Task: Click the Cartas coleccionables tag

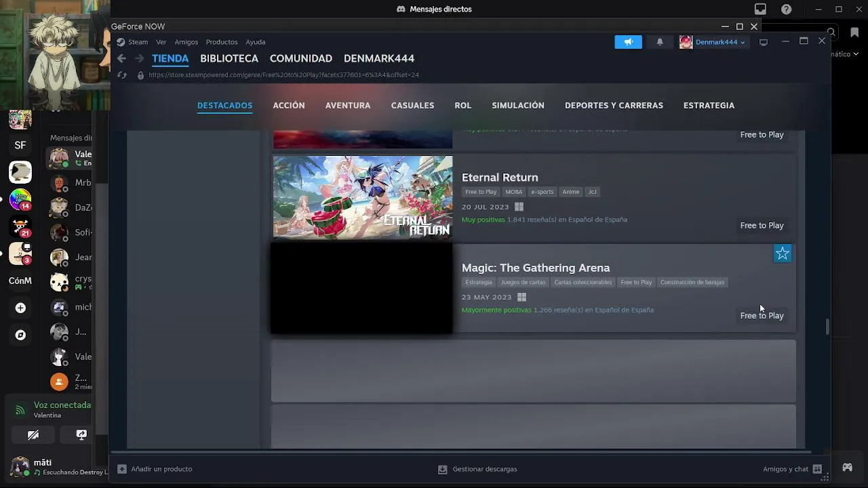Action: pos(583,282)
